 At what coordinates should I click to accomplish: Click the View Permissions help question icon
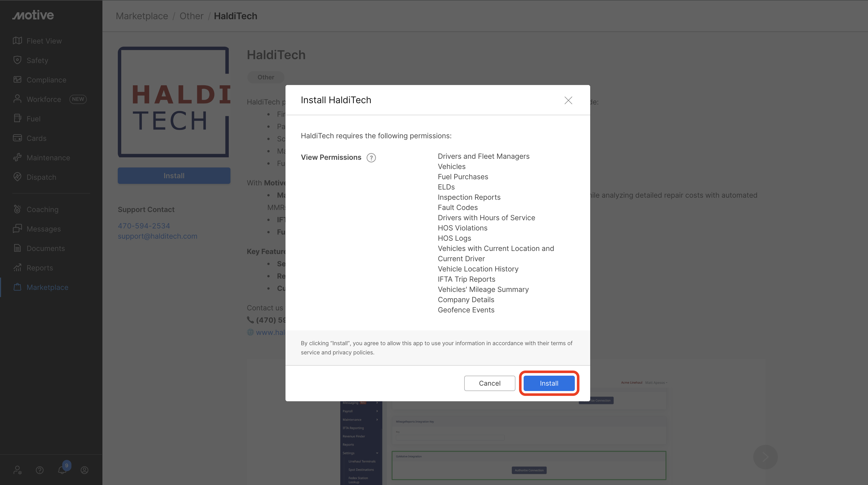[x=371, y=158]
